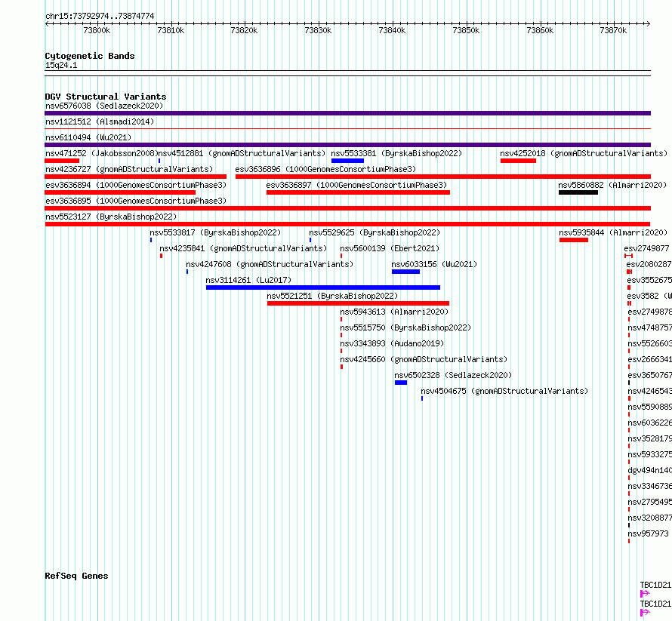This screenshot has width=672, height=621.
Task: Select esv3636895 (1000GenomesConsortiumPhase3) label
Action: 136,201
